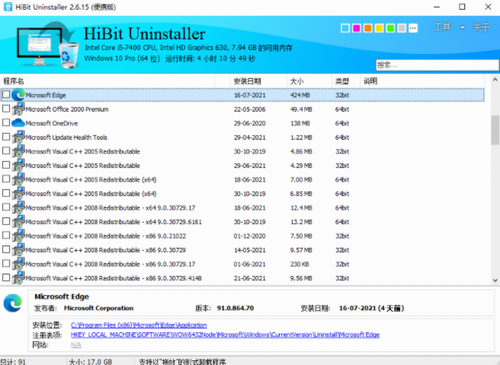Check the Visual C++ 2008 x86 9.0.21022 box
This screenshot has height=365, width=500.
click(x=6, y=235)
